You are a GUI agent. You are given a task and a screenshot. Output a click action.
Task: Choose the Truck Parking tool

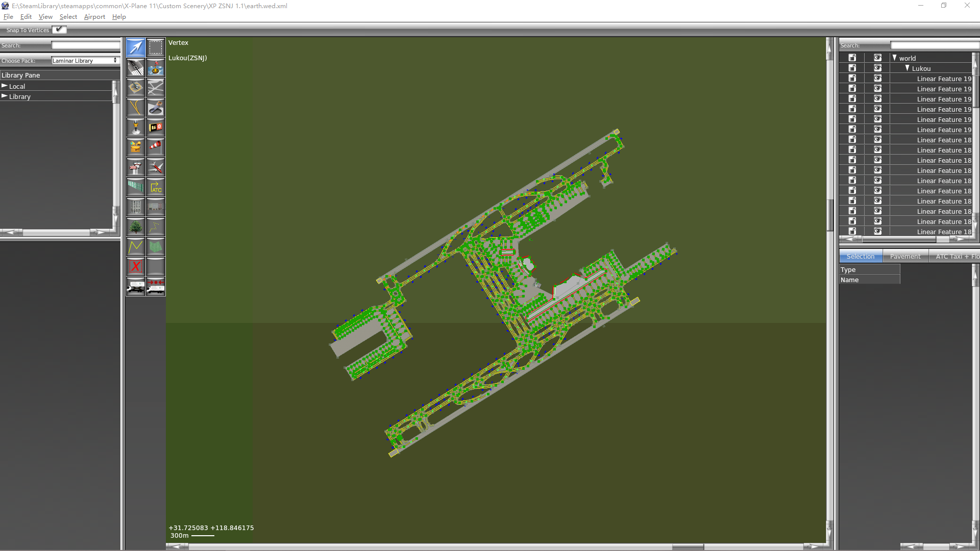pyautogui.click(x=136, y=286)
